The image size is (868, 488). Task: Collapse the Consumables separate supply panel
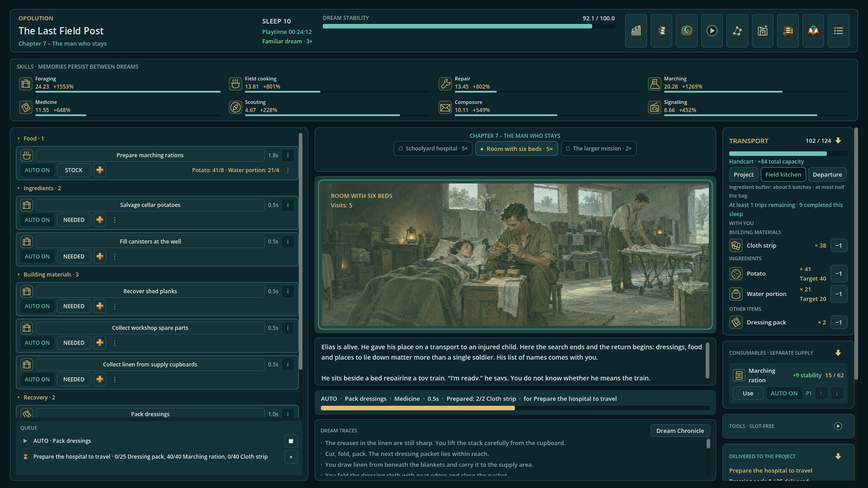click(x=838, y=353)
